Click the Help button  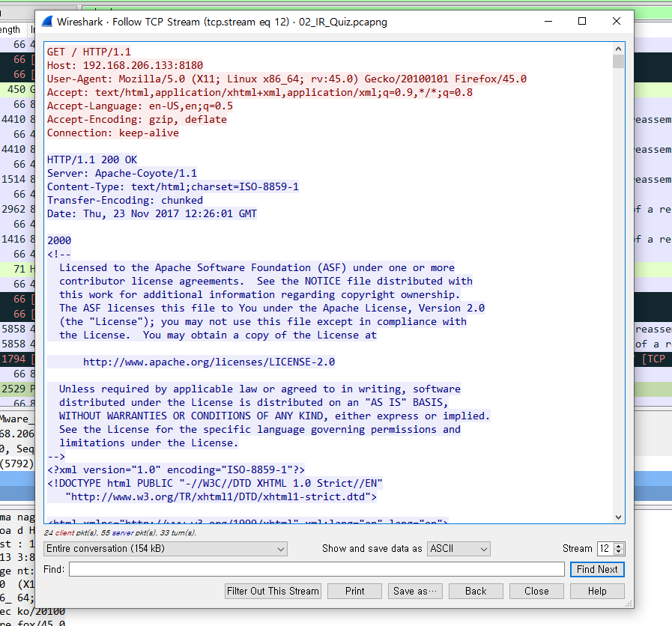[597, 592]
